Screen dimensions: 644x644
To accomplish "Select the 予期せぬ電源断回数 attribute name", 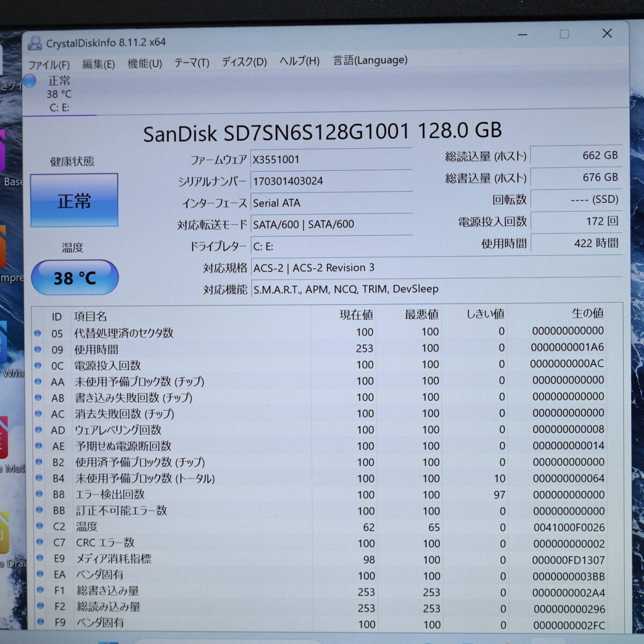I will coord(123,446).
